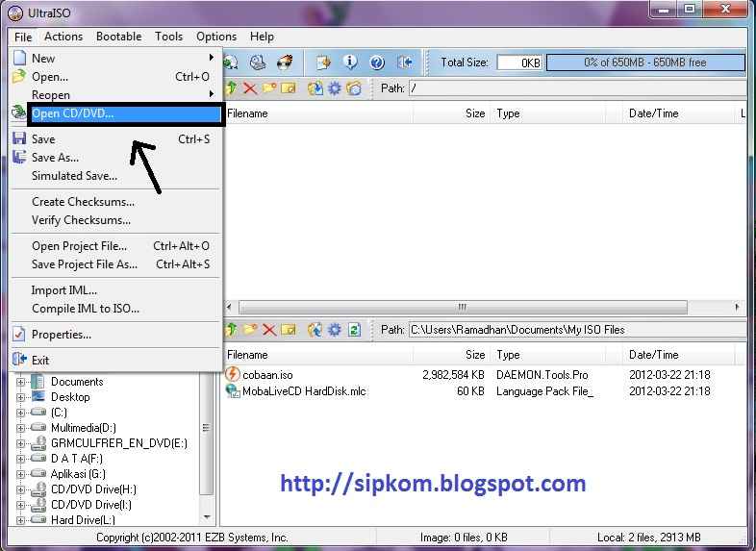Image resolution: width=756 pixels, height=551 pixels.
Task: Click the horizontal scrollbar thumb in image pane
Action: pyautogui.click(x=463, y=307)
